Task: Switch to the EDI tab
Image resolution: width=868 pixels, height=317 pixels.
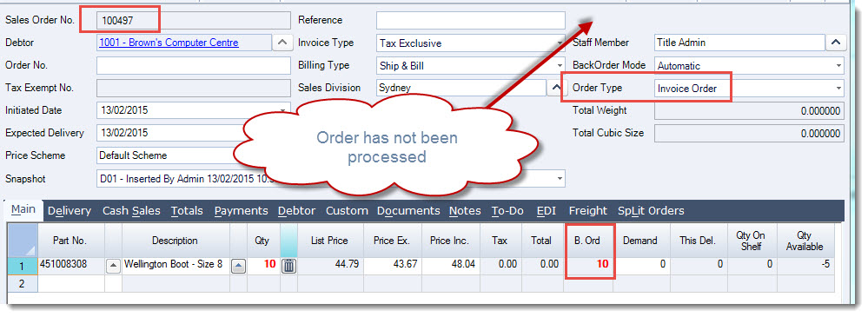Action: coord(547,211)
